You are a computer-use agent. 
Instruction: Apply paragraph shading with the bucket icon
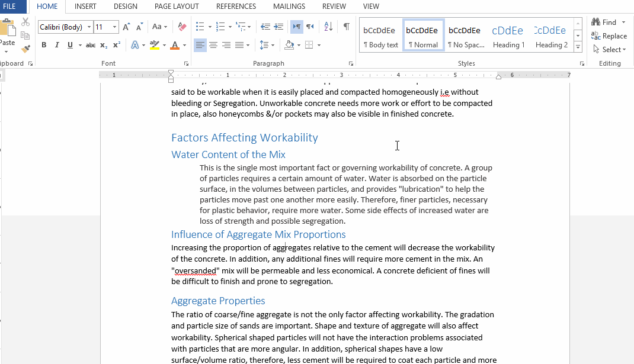point(289,45)
